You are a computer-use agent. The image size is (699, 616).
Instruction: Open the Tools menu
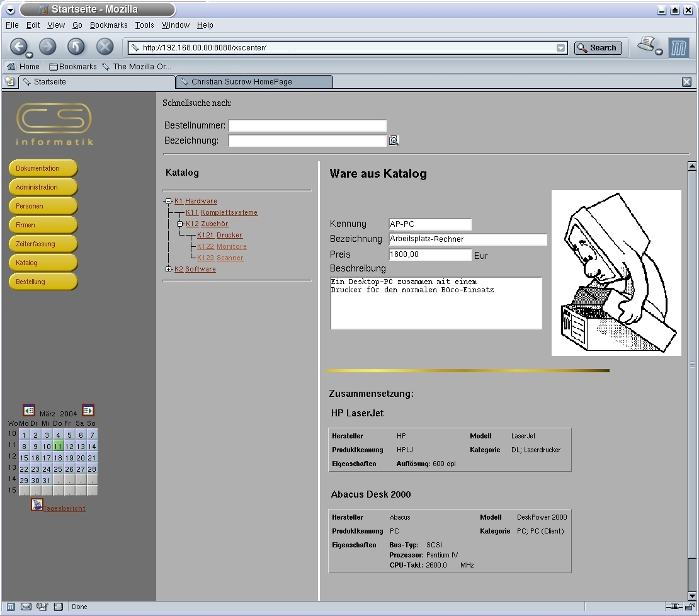(x=144, y=25)
